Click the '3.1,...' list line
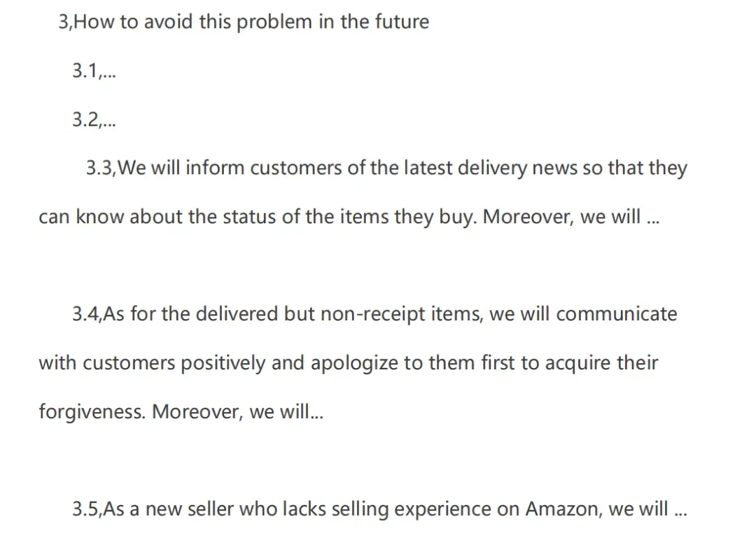This screenshot has height=552, width=756. [94, 71]
